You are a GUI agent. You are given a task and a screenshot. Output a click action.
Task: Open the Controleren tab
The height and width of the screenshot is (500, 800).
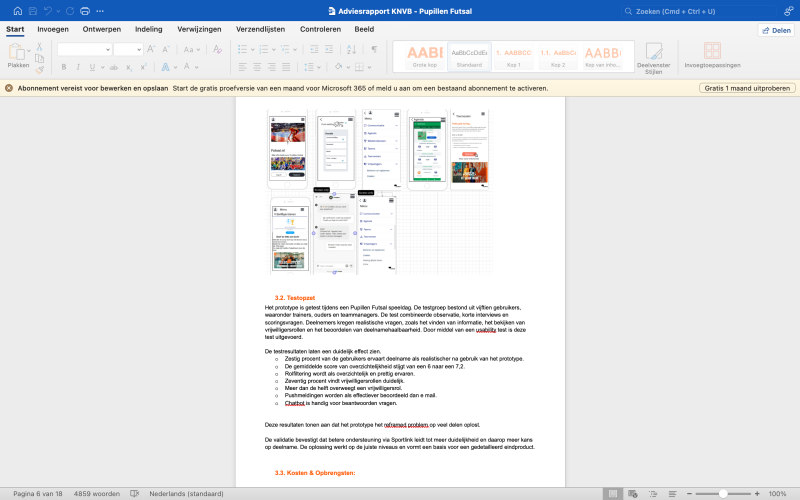pos(320,29)
